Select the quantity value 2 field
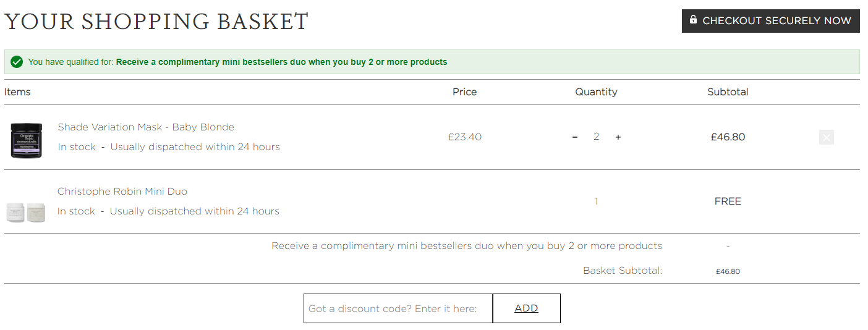 [596, 137]
